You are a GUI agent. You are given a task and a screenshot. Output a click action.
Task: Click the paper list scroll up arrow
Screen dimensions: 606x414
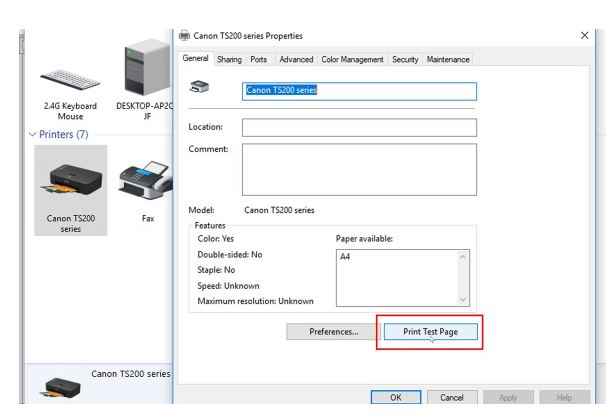click(463, 257)
